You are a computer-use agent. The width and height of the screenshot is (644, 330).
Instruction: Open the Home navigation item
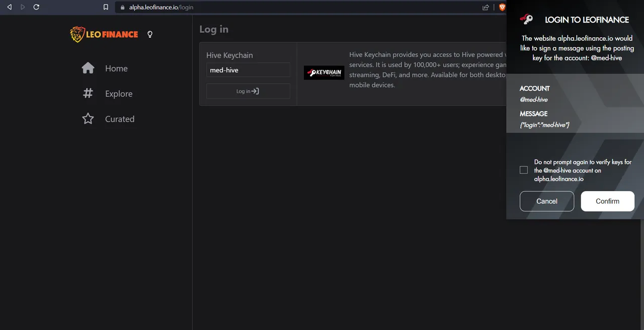(105, 68)
